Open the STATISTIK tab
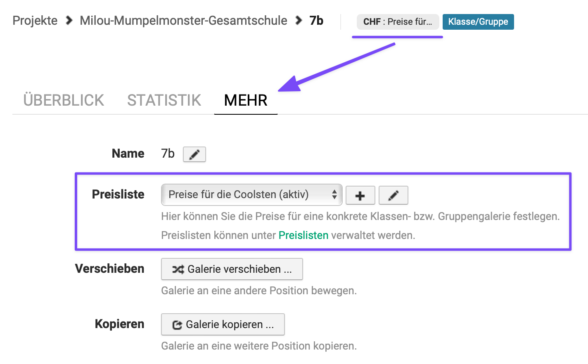 (x=164, y=100)
